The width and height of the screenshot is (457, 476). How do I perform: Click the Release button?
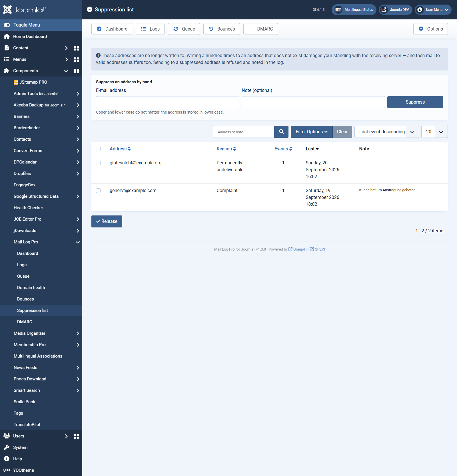[107, 221]
